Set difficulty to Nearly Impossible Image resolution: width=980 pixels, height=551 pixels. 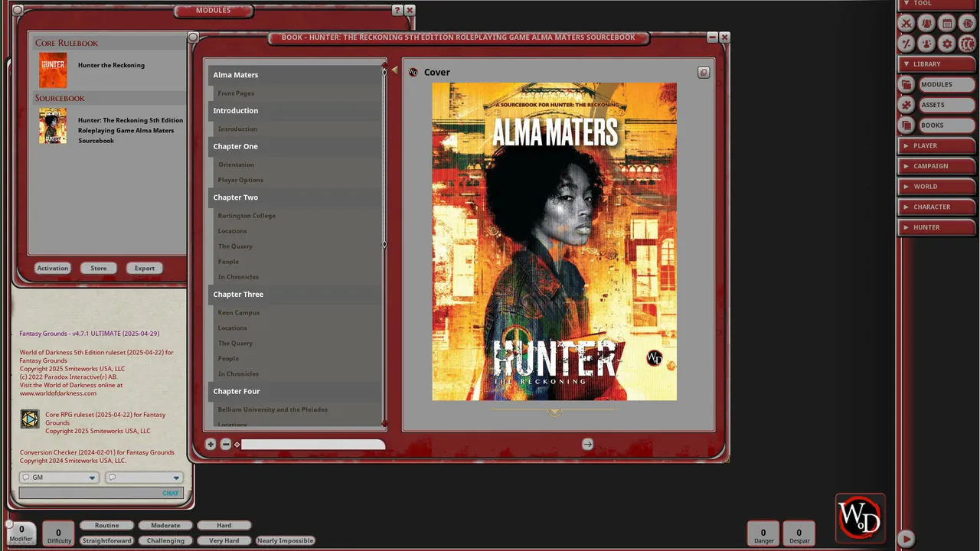[285, 541]
